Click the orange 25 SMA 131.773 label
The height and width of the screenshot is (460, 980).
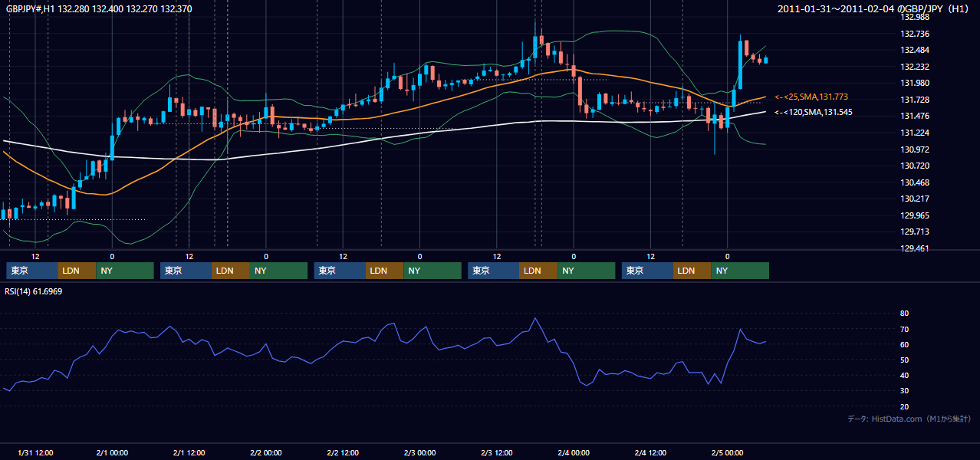point(811,97)
